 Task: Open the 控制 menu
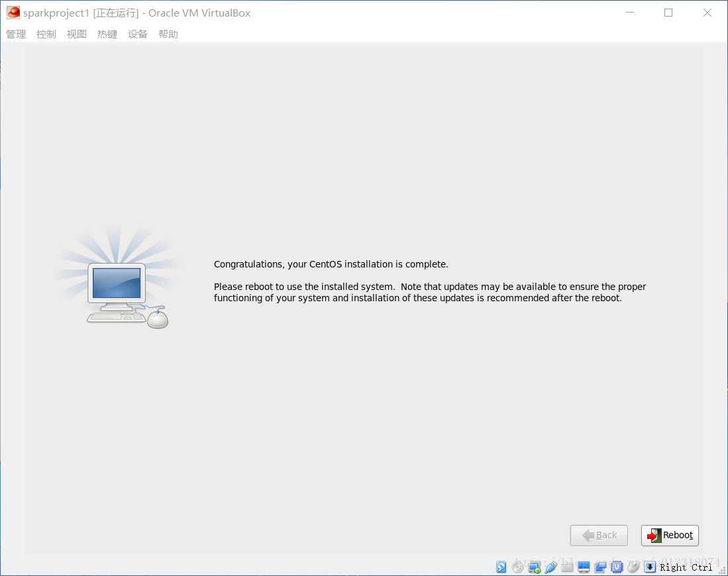click(x=46, y=34)
